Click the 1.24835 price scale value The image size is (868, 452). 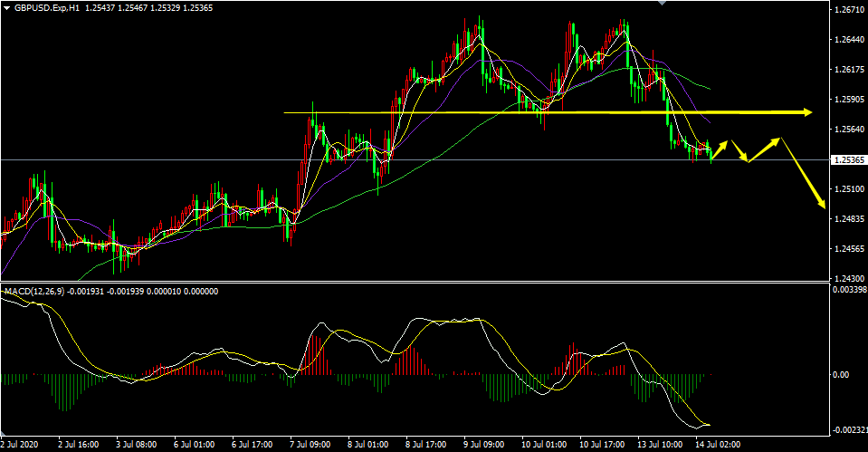click(x=850, y=219)
